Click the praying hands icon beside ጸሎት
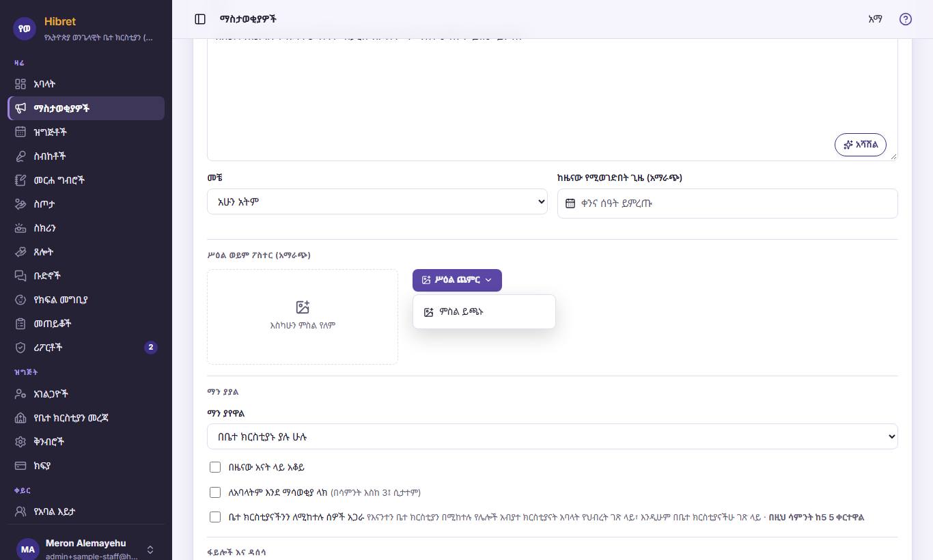The height and width of the screenshot is (560, 933). tap(20, 252)
